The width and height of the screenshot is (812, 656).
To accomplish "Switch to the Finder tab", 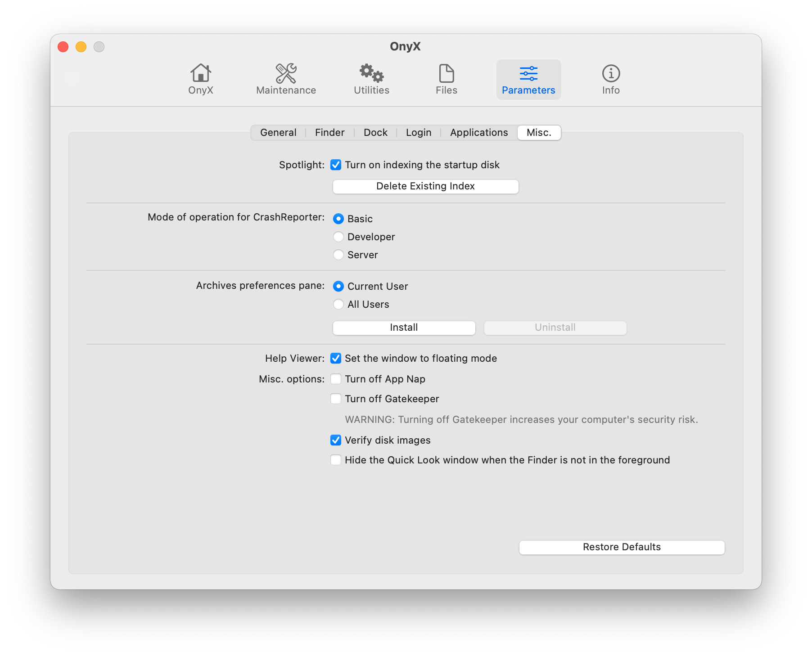I will [x=329, y=133].
